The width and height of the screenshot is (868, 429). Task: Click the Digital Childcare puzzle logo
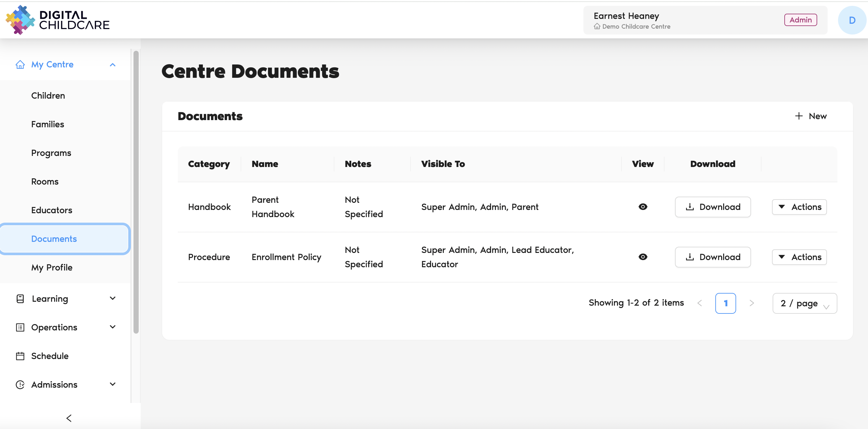pyautogui.click(x=20, y=20)
